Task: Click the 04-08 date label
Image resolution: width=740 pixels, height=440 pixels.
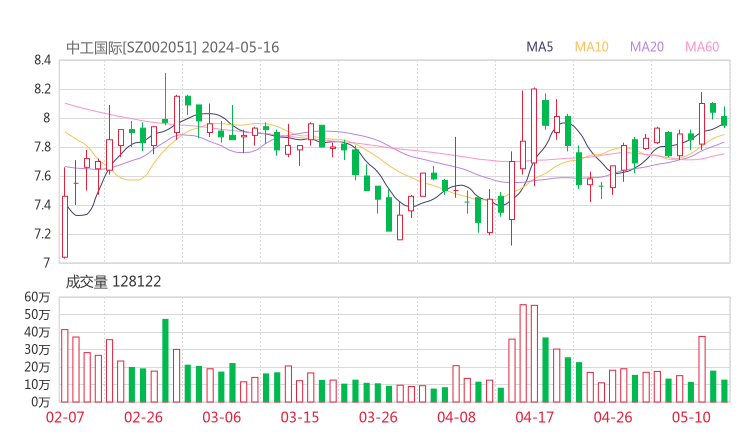Action: point(456,417)
